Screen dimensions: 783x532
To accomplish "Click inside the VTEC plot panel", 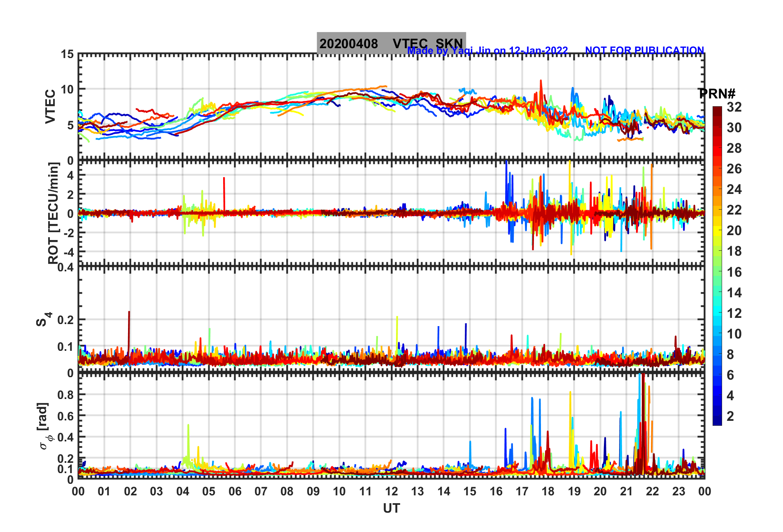I will tap(391, 107).
